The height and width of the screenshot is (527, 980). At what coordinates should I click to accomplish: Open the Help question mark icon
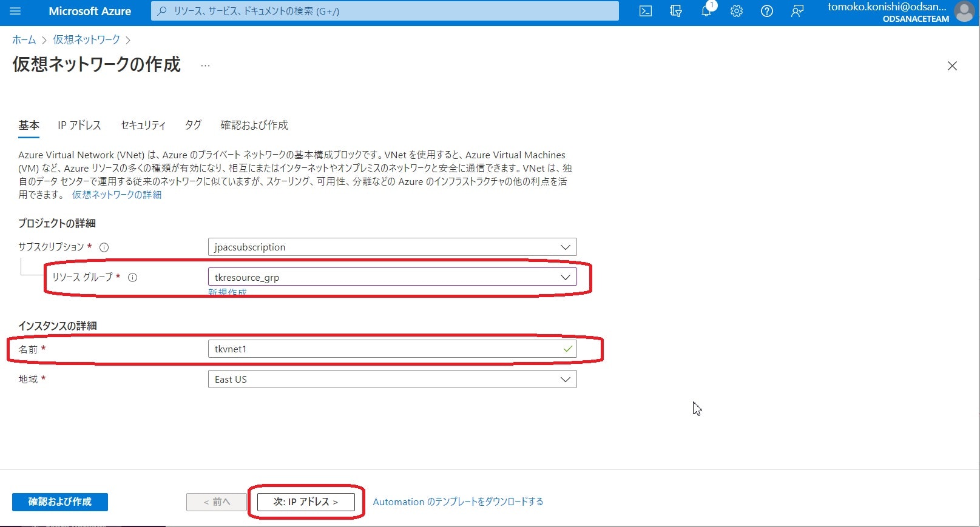click(x=767, y=11)
